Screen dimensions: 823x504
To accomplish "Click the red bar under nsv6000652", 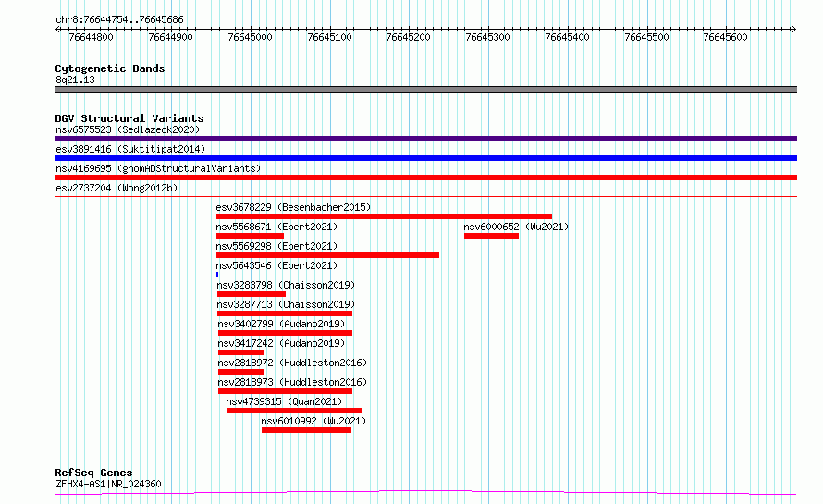I will [x=491, y=236].
